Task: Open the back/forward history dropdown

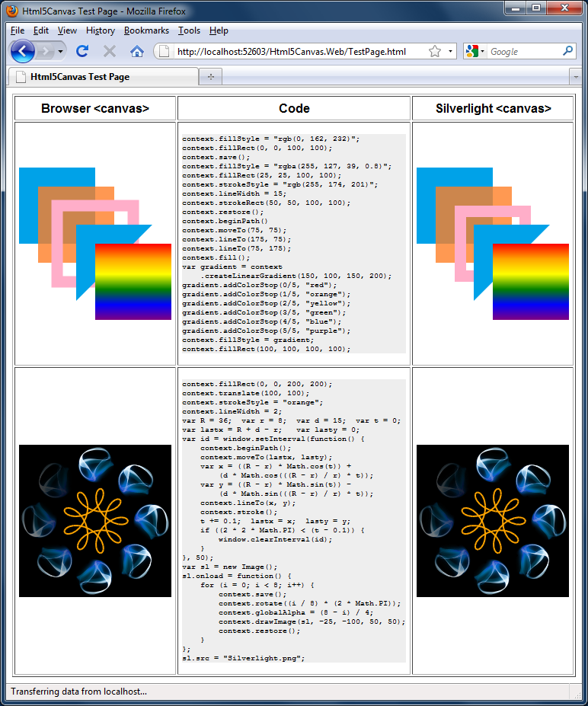Action: [x=60, y=51]
